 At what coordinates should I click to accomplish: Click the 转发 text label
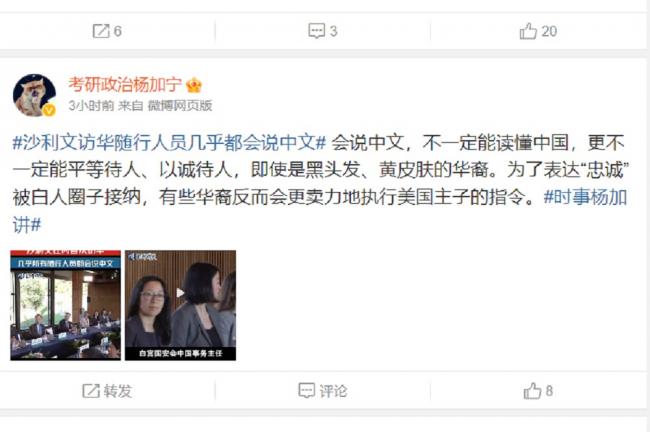(x=118, y=391)
